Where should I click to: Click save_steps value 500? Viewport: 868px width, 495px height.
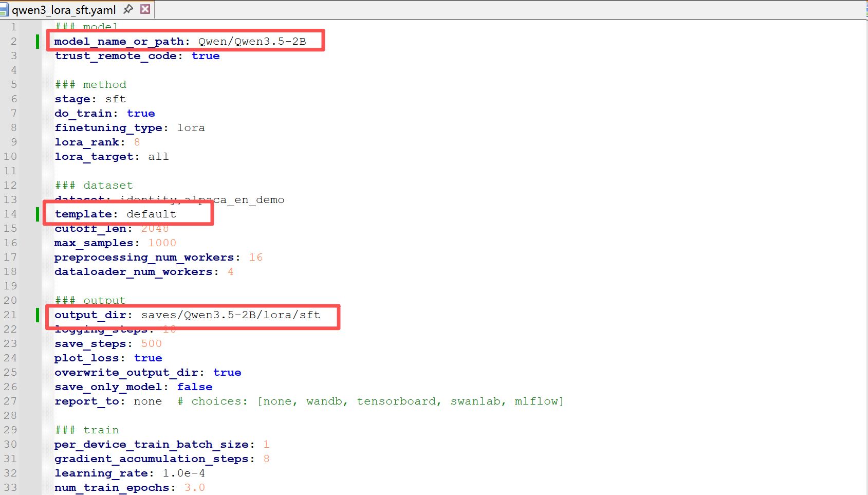152,344
